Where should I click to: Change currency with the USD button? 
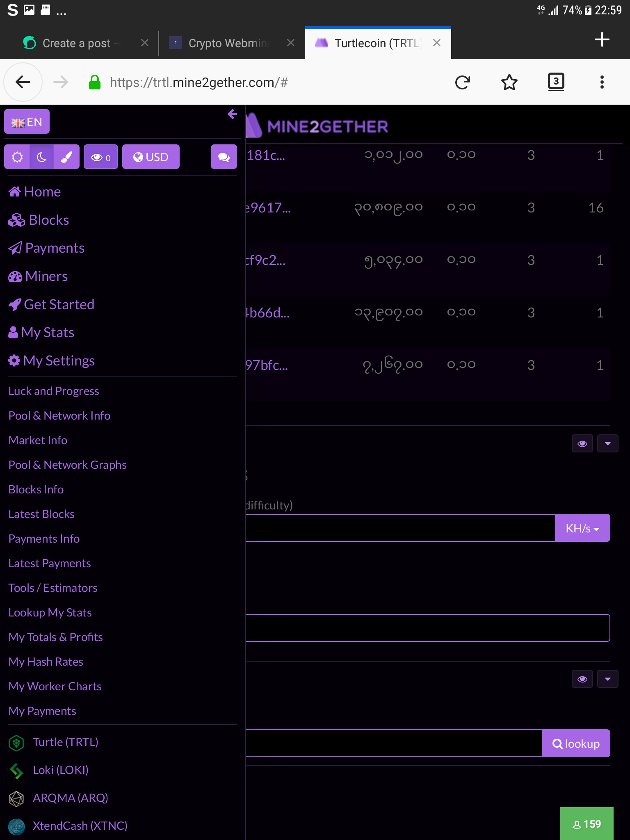pos(151,157)
